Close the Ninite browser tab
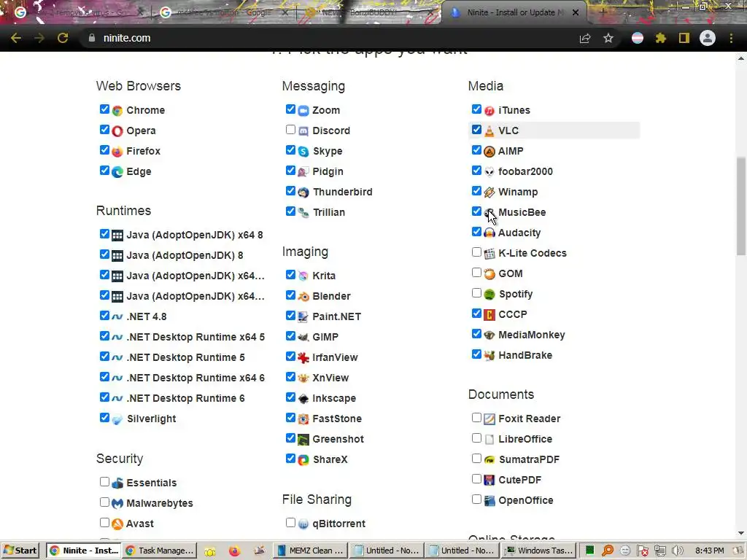The image size is (747, 560). [x=576, y=13]
